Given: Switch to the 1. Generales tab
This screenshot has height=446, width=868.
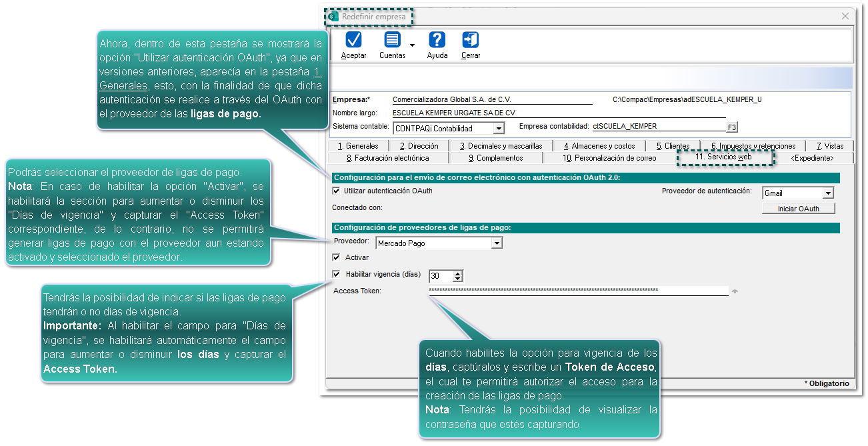Looking at the screenshot, I should (358, 146).
